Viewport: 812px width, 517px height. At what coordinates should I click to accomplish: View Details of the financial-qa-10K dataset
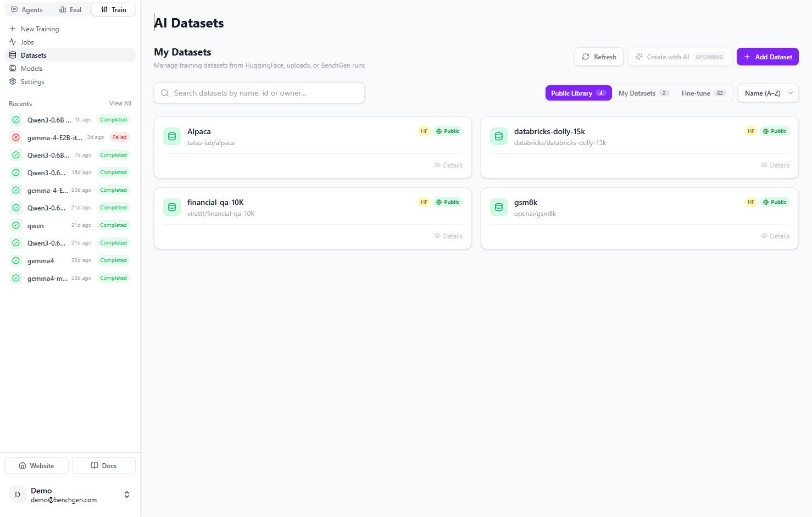(448, 236)
